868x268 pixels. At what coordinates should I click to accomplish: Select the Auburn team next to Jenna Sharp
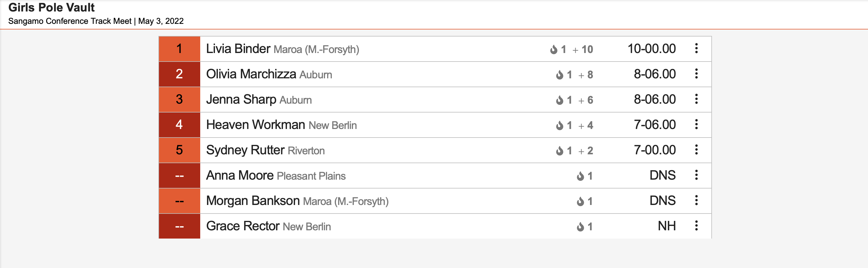click(296, 100)
